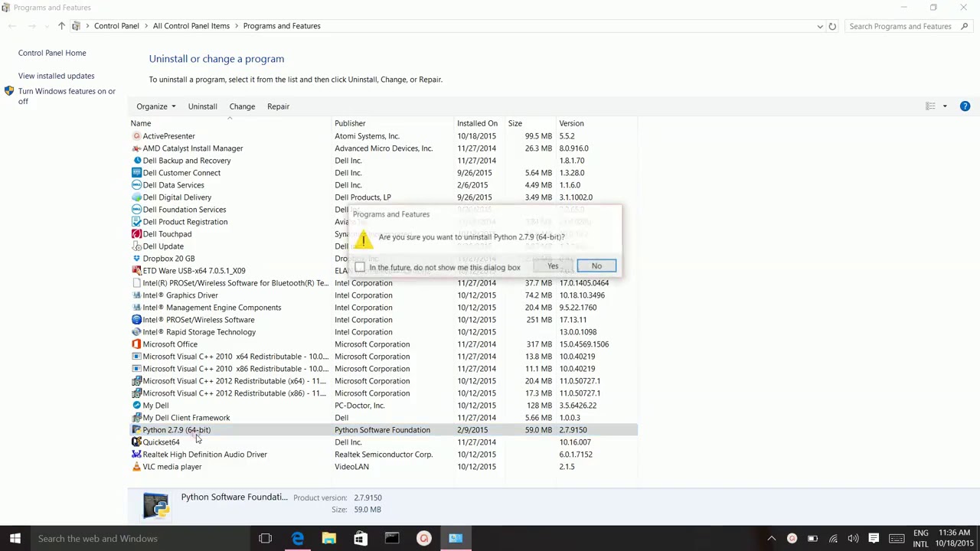Launch Microsoft Edge from taskbar

pos(297,538)
